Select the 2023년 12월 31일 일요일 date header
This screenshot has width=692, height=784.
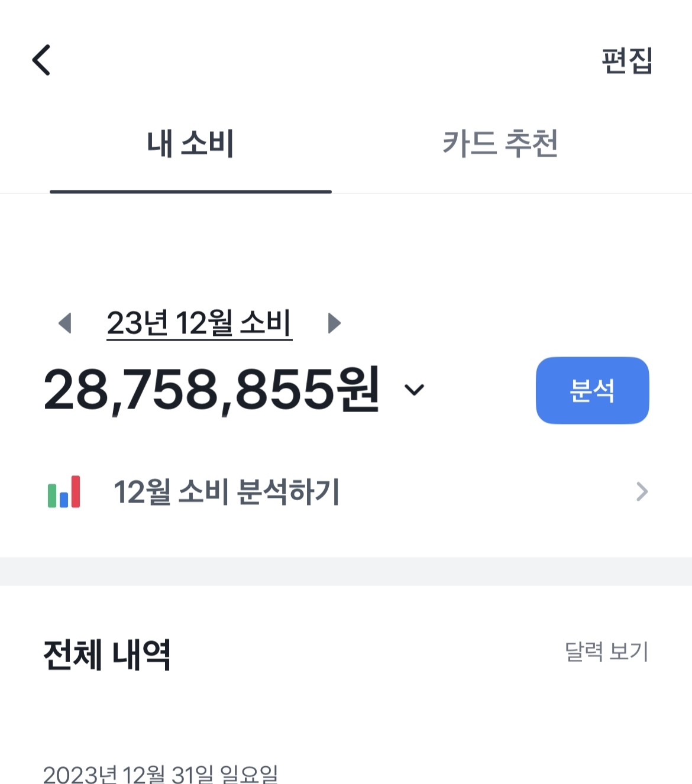pos(160,773)
